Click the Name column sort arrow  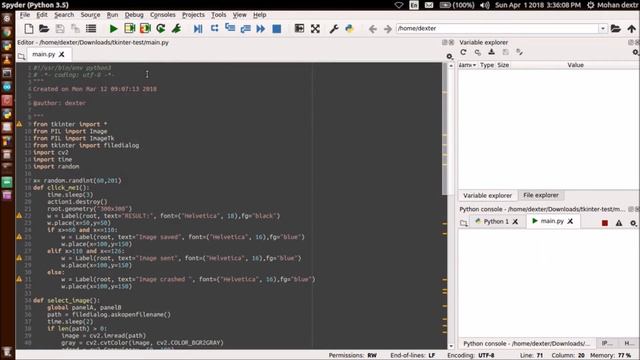474,65
